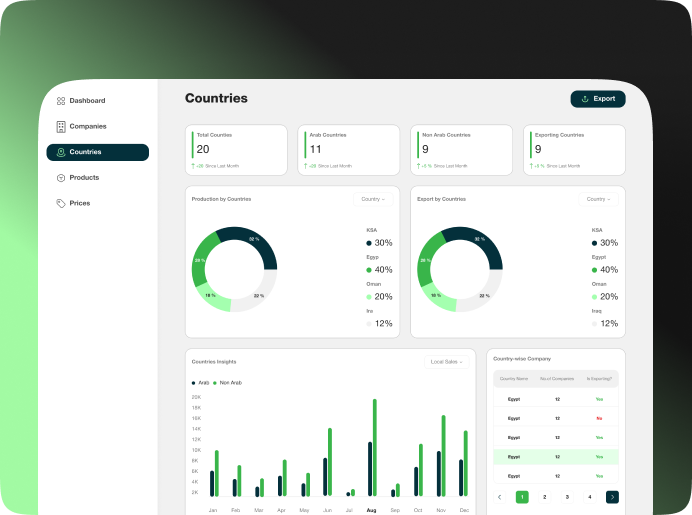Click the Export button
Viewport: 692px width, 515px height.
pyautogui.click(x=598, y=99)
